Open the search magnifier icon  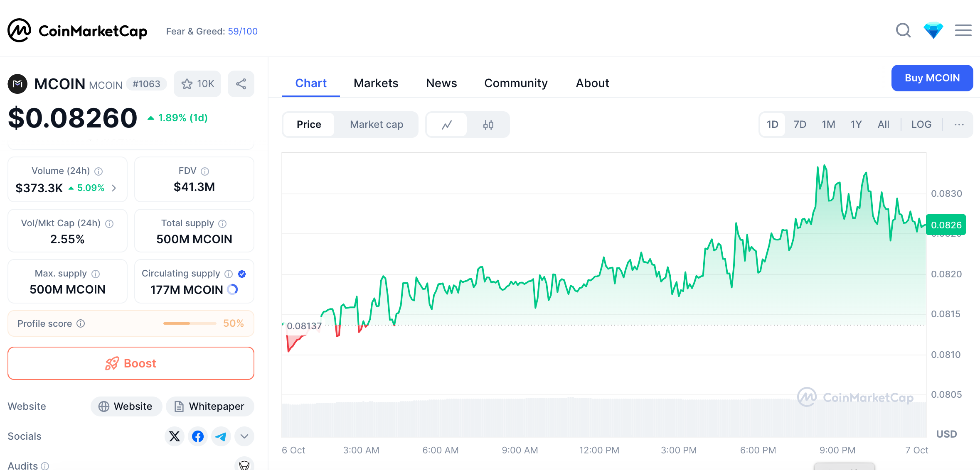coord(903,31)
